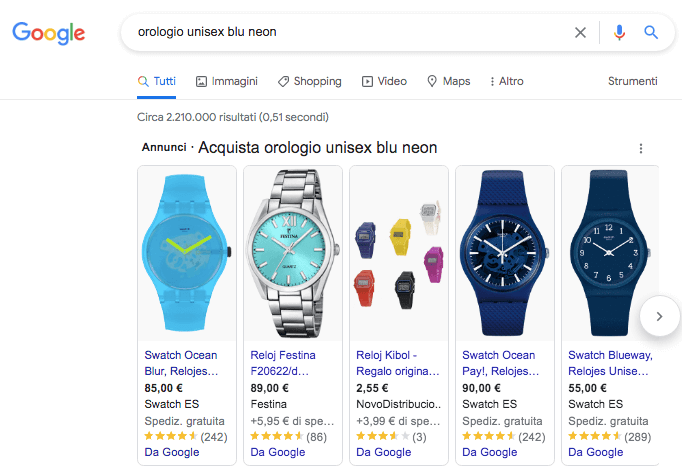Click the blue magnifying glass search button
682x476 pixels.
tap(651, 32)
